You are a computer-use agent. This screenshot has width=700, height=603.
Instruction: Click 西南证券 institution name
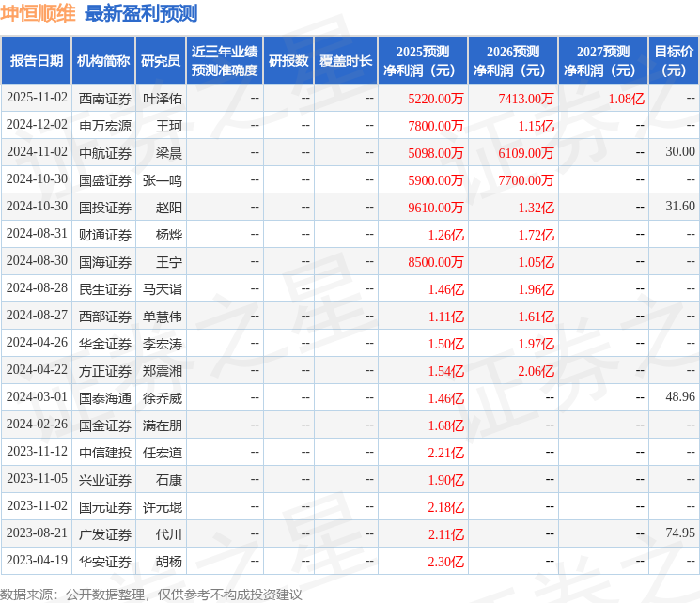[105, 99]
